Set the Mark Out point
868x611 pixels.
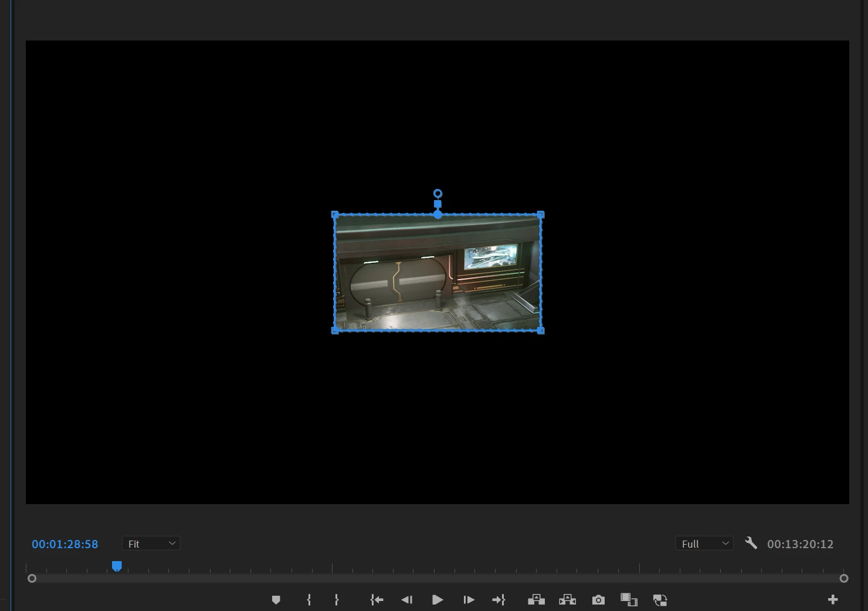coord(337,600)
